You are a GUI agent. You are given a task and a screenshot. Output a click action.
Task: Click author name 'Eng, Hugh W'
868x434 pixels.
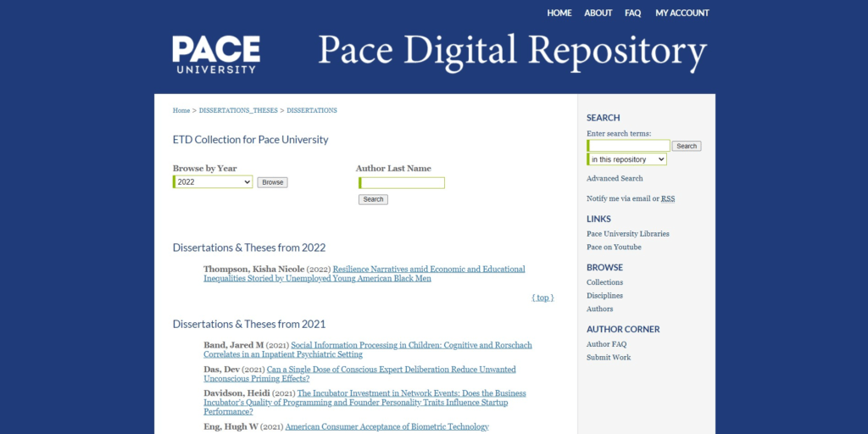[231, 427]
